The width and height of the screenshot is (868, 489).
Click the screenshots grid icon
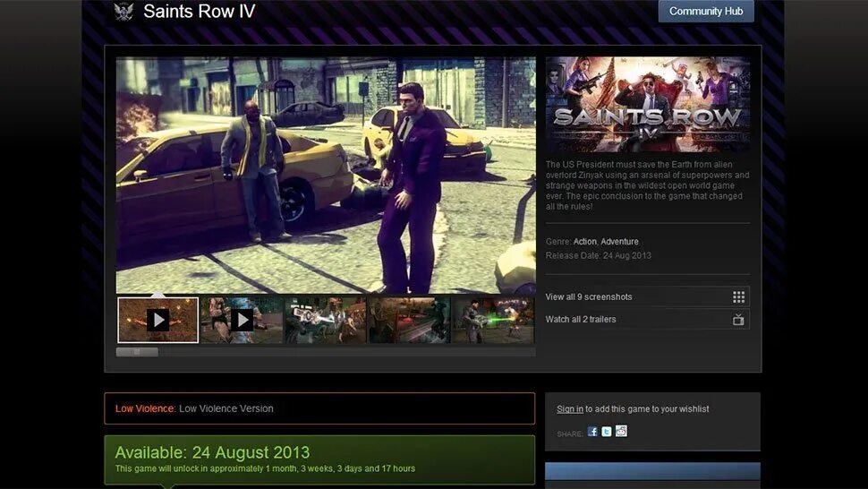pyautogui.click(x=738, y=296)
